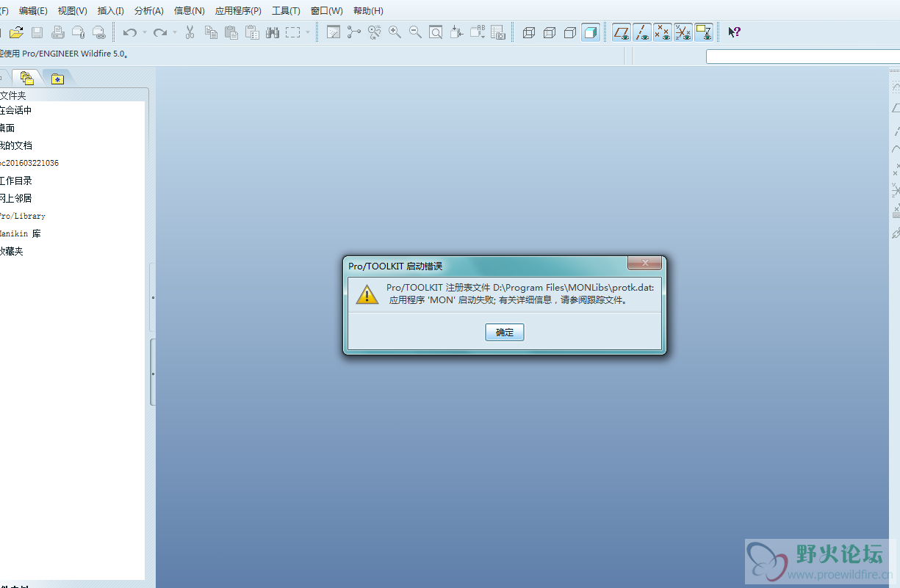Toggle annotation display visibility
The width and height of the screenshot is (900, 588).
click(704, 32)
